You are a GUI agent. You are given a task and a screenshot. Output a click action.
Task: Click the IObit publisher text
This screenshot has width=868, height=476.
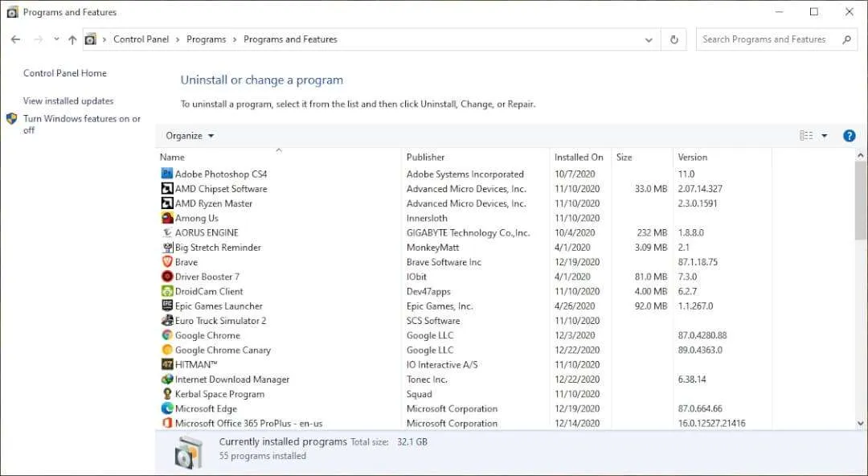[417, 277]
